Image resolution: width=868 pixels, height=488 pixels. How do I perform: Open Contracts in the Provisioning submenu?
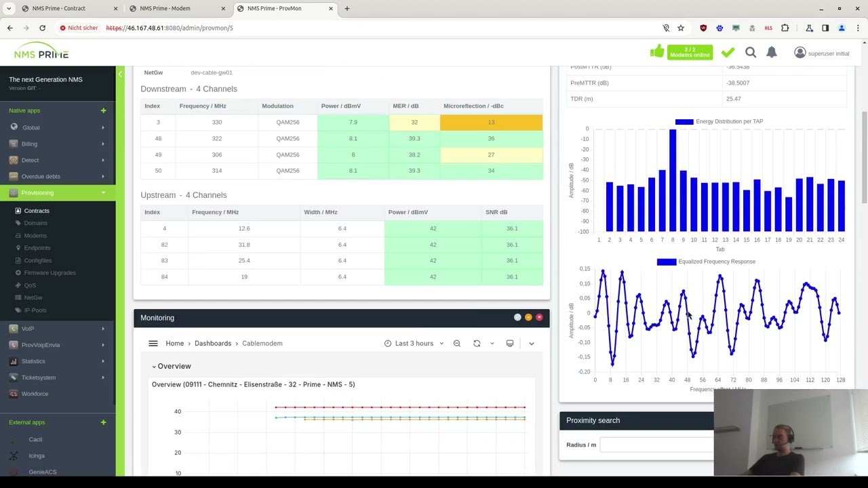click(37, 211)
